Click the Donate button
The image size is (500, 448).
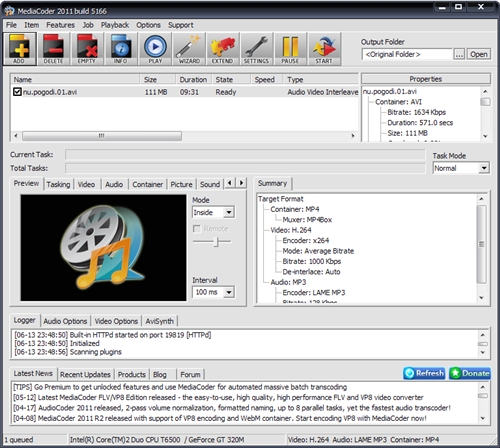tap(470, 373)
